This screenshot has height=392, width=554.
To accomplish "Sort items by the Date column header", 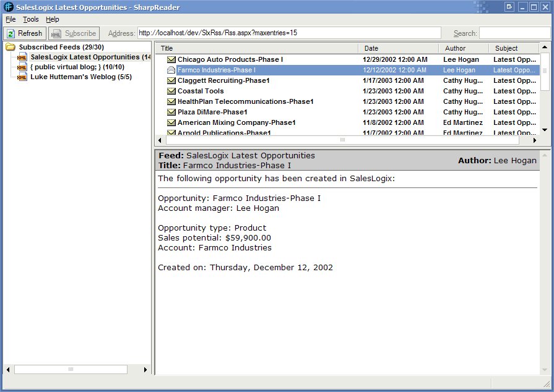I will (x=399, y=48).
